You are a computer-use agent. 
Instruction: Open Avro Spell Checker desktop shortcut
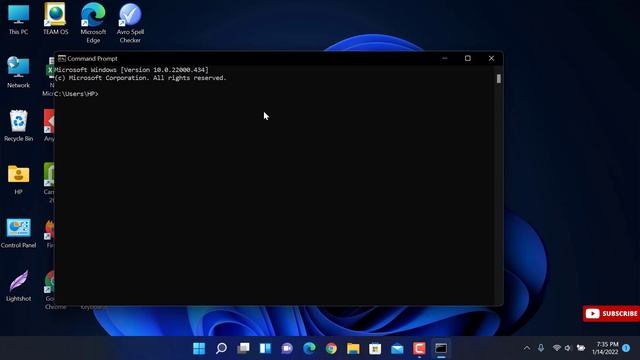pos(130,22)
